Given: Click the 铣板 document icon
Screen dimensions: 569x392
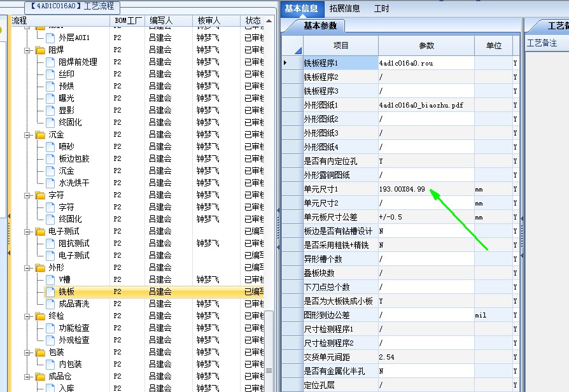Looking at the screenshot, I should click(x=50, y=291).
